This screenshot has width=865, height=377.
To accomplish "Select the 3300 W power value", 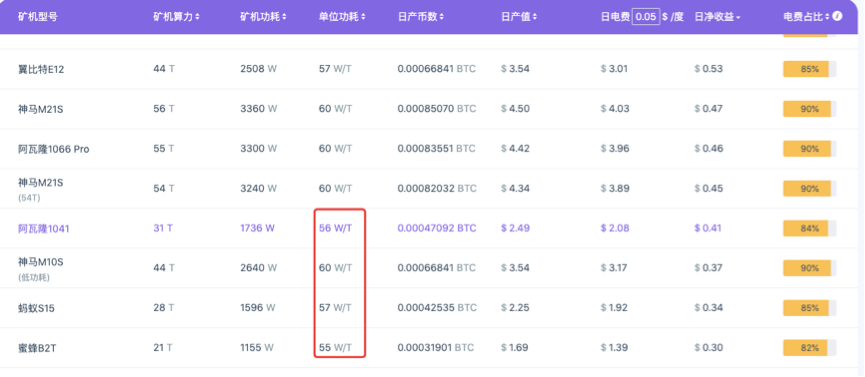I will click(x=259, y=149).
